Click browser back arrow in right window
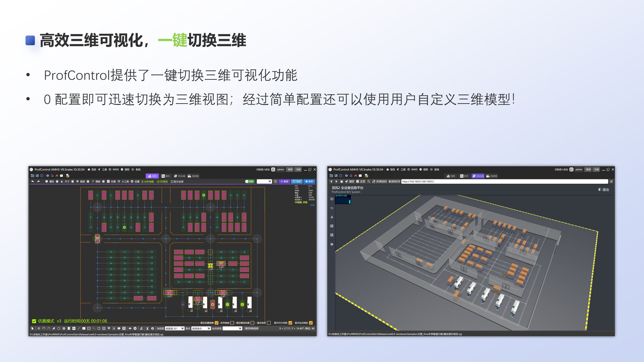The image size is (644, 362). (331, 181)
